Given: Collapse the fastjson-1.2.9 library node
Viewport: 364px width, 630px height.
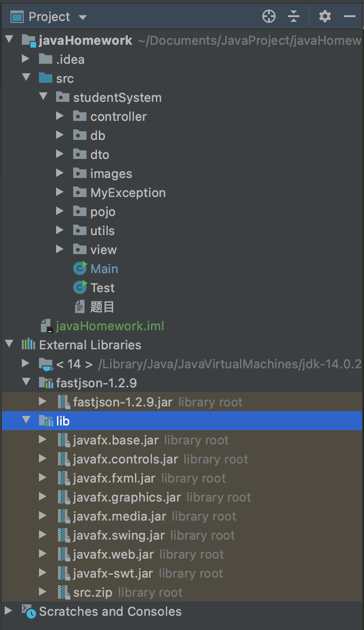Looking at the screenshot, I should click(x=26, y=382).
